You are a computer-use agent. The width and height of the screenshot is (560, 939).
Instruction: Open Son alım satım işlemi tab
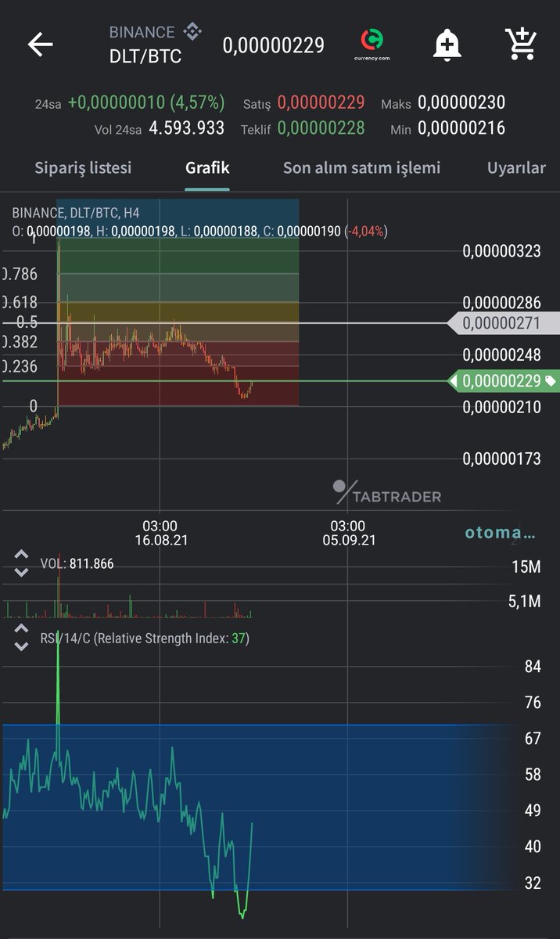(361, 167)
